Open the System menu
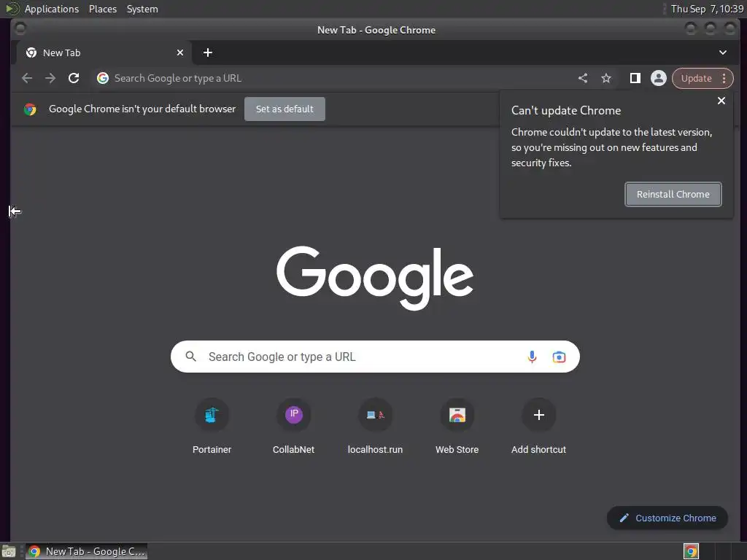 [142, 9]
